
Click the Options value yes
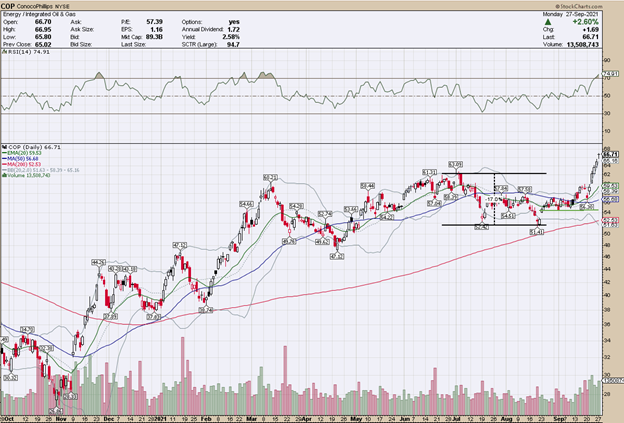pos(234,22)
